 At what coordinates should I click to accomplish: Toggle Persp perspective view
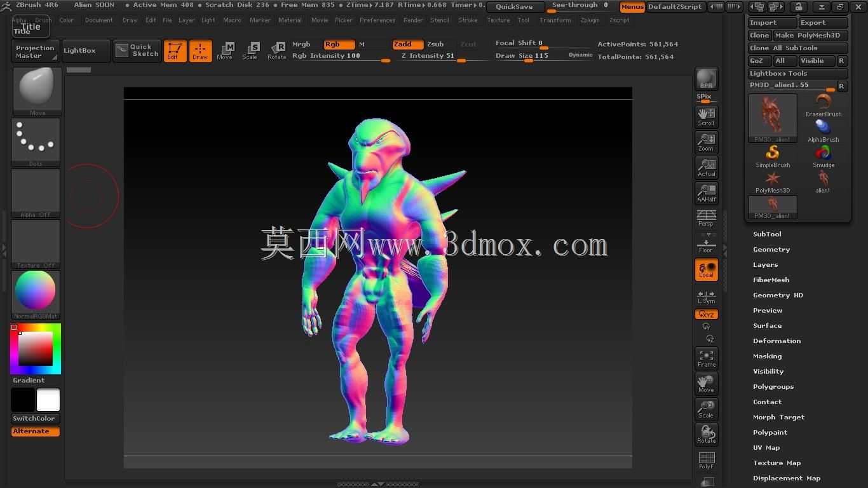coord(706,218)
